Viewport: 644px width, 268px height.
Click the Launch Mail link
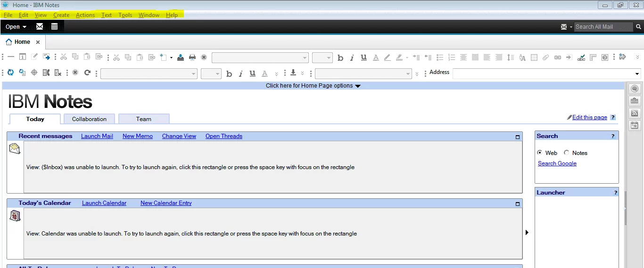[x=97, y=136]
